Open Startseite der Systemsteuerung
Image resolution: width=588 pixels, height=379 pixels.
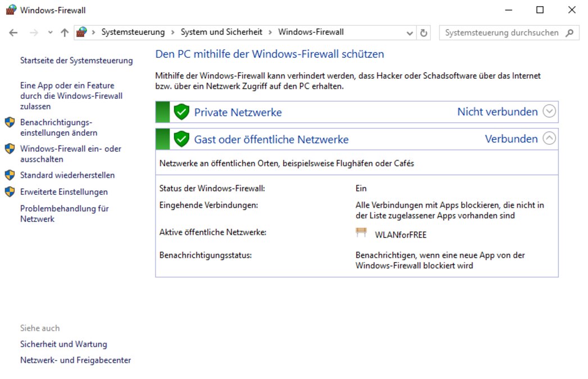pos(76,60)
